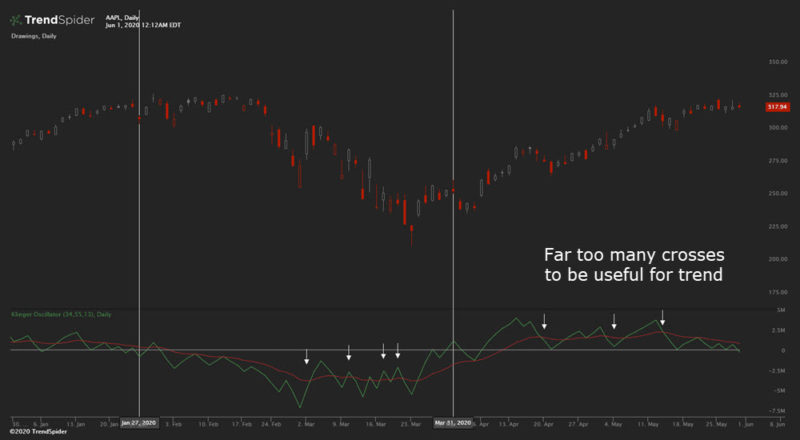Click the "10. Feb" date axis label
Viewport: 800px width, 440px height.
pyautogui.click(x=208, y=424)
